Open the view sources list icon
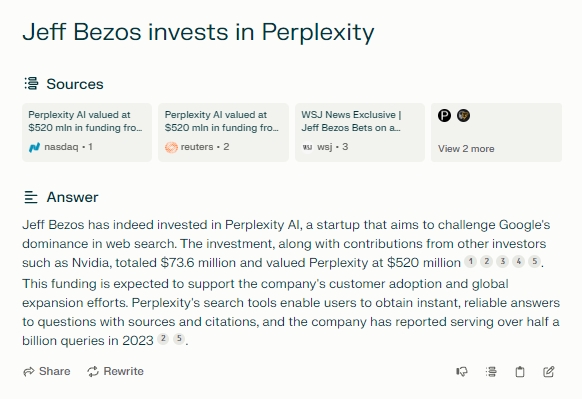Image resolution: width=582 pixels, height=399 pixels. [x=491, y=372]
